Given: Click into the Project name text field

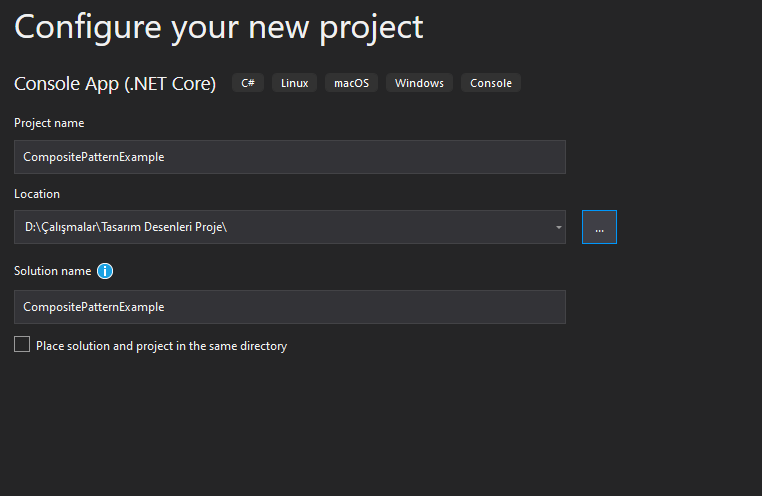Looking at the screenshot, I should click(x=290, y=157).
